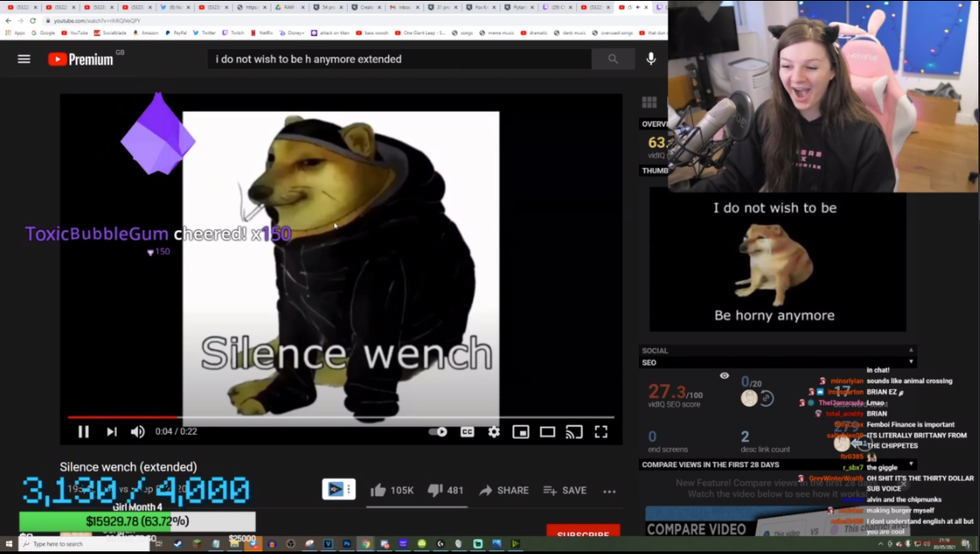
Task: Toggle the eye icon beside SEO score
Action: coord(724,376)
